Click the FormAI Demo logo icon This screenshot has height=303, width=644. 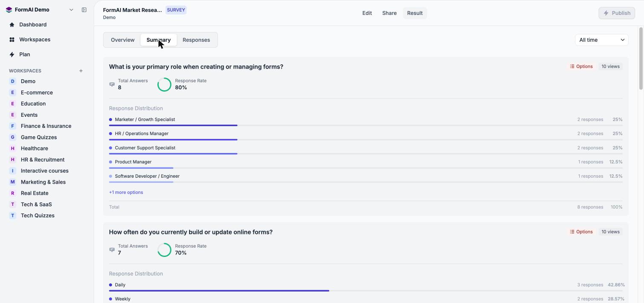9,10
